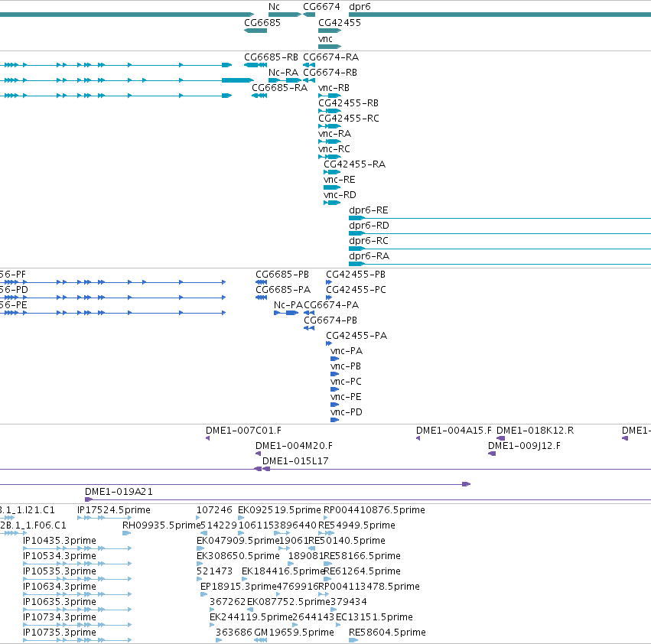Image resolution: width=651 pixels, height=644 pixels.
Task: Select protein Nc-PA
Action: (x=288, y=304)
